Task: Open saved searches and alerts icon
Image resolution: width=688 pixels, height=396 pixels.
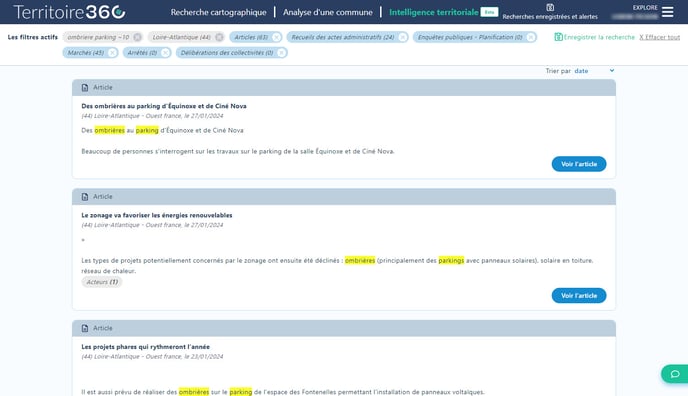Action: click(550, 7)
